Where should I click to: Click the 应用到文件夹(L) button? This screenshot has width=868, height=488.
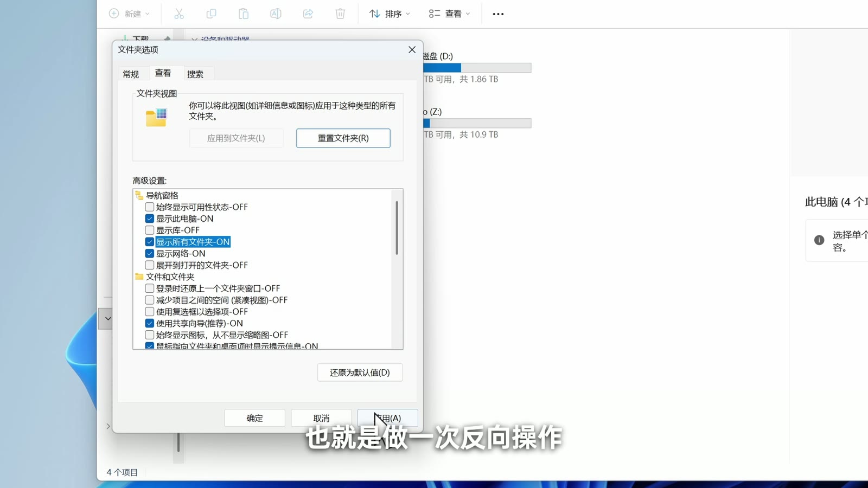(x=236, y=138)
